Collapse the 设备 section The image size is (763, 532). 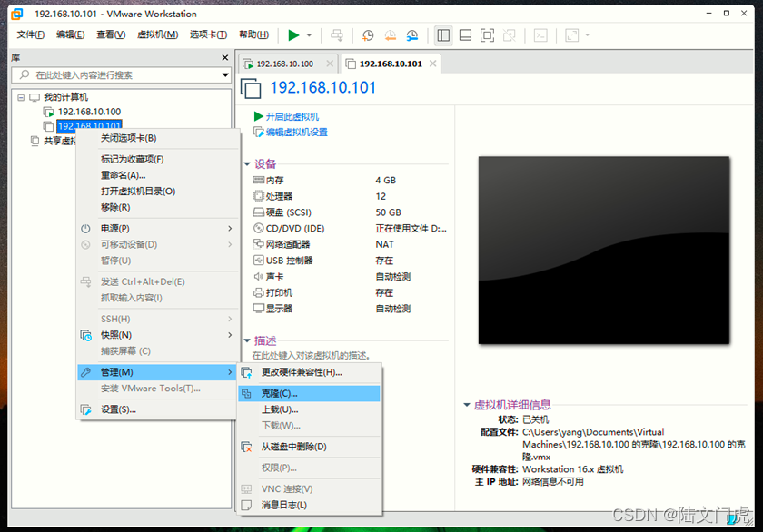[x=247, y=164]
